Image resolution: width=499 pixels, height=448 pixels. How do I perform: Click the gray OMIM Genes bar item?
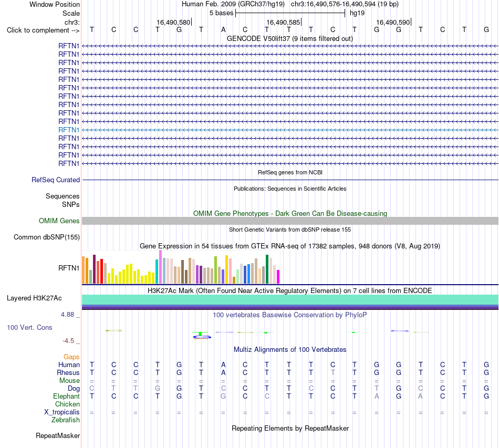290,221
